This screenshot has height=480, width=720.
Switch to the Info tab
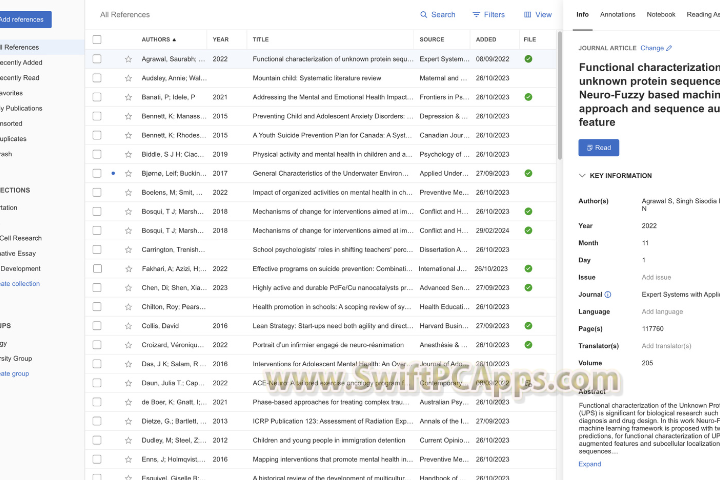582,15
